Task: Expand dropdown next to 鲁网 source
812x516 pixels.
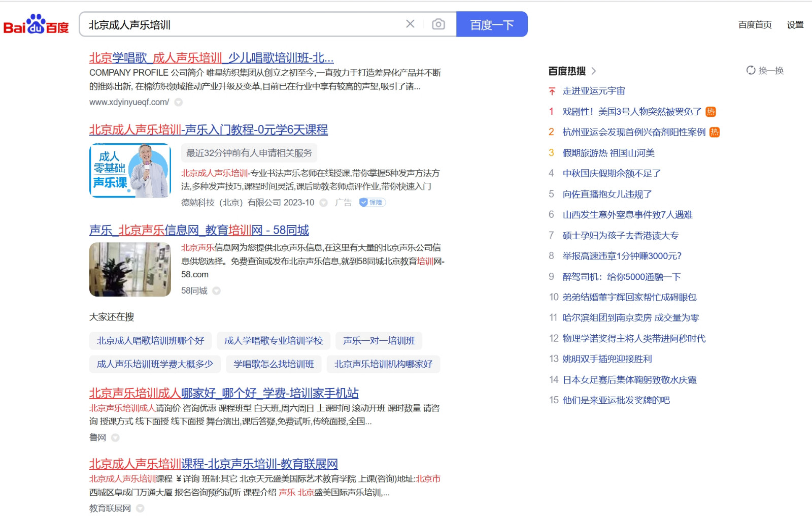Action: pos(115,438)
